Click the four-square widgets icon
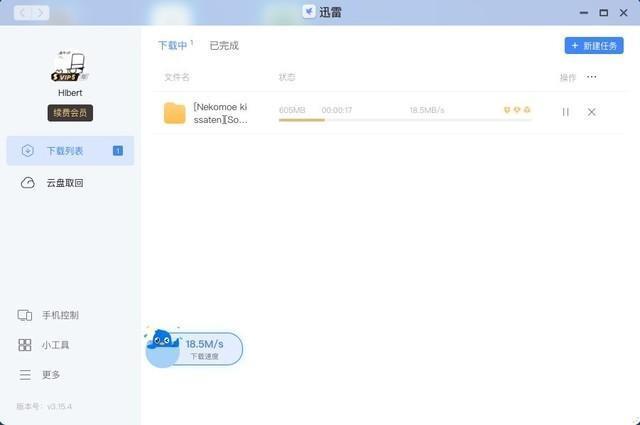This screenshot has height=425, width=640. click(25, 345)
